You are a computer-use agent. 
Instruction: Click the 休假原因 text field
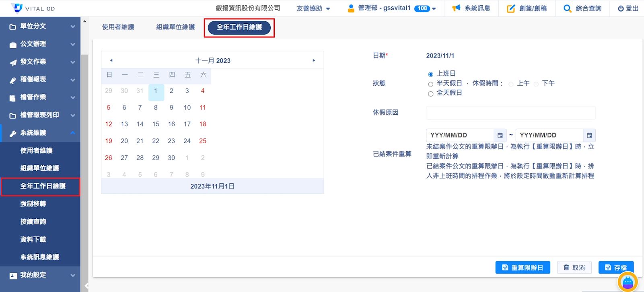(510, 113)
